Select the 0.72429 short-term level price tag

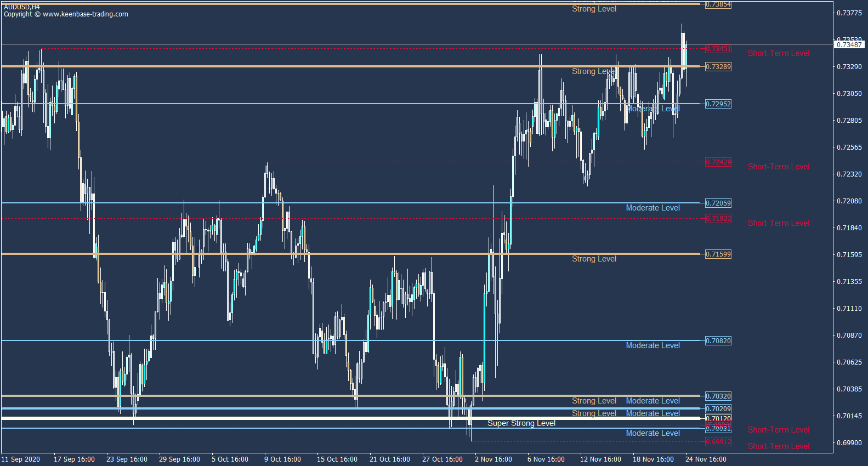(718, 162)
